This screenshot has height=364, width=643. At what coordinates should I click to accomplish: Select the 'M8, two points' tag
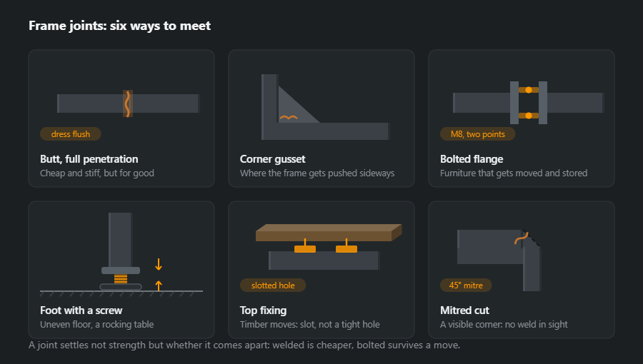click(478, 134)
